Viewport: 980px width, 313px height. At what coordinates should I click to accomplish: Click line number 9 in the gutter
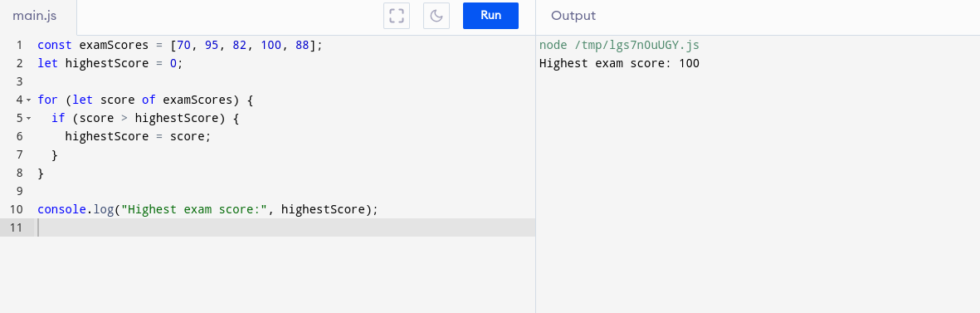pos(19,191)
